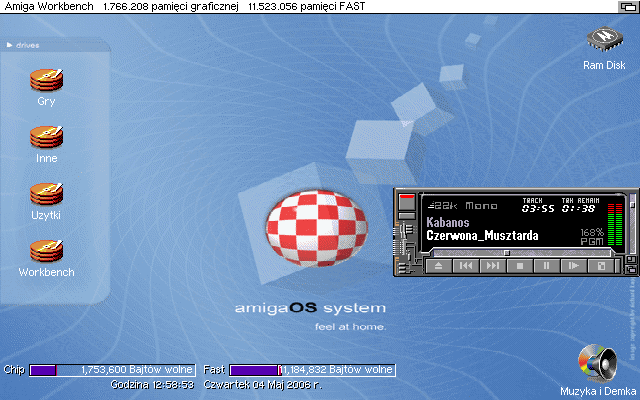Click the date Czwartek 04 Maj 2006
The height and width of the screenshot is (400, 640).
(263, 385)
